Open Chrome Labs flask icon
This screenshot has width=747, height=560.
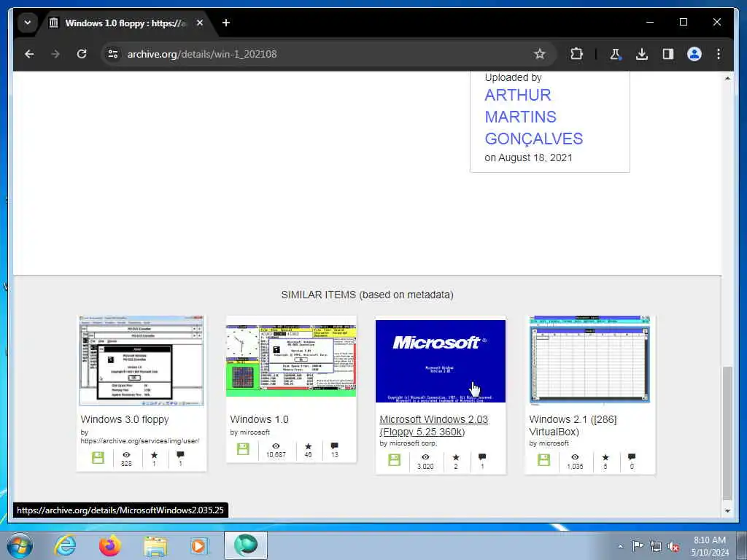pos(616,54)
